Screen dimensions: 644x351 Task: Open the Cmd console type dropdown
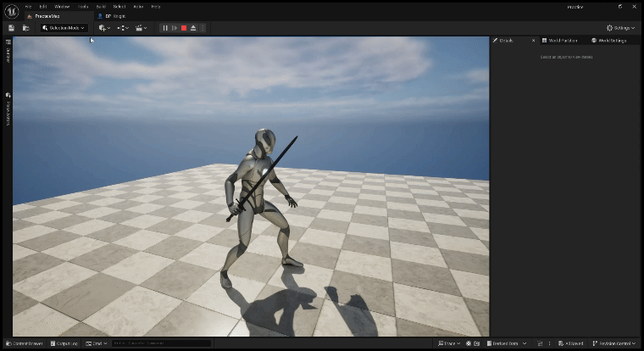click(97, 343)
